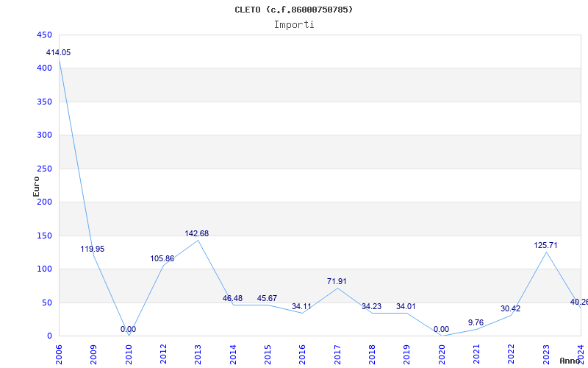Click the 2006 x-axis year label
Screen dimensions: 588x368
tap(60, 355)
